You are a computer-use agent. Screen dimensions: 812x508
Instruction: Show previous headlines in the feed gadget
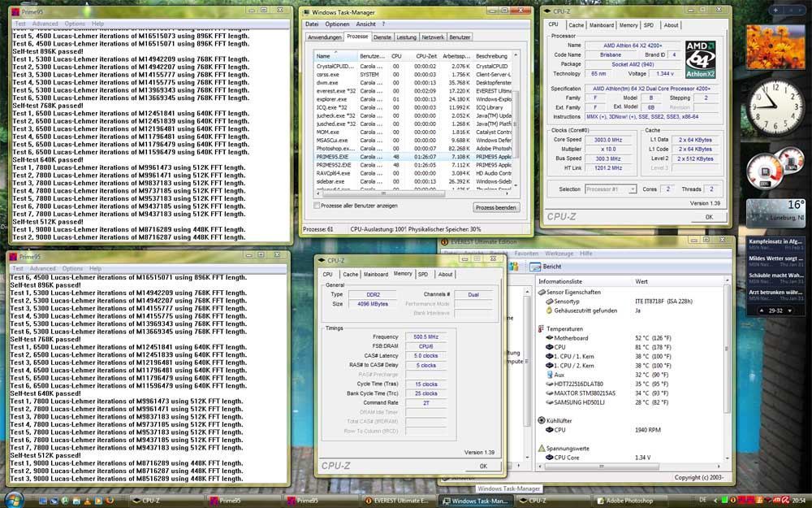(x=762, y=310)
